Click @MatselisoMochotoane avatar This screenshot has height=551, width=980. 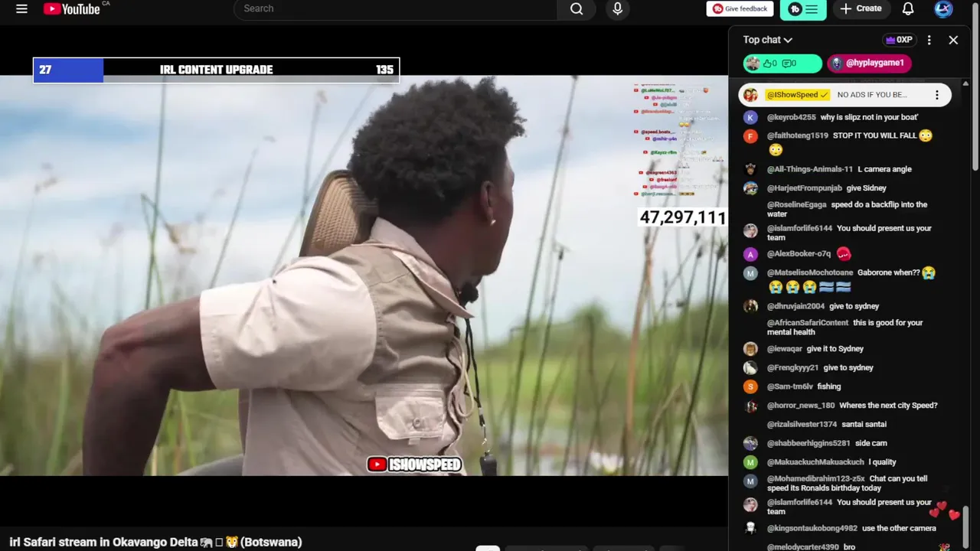[750, 273]
